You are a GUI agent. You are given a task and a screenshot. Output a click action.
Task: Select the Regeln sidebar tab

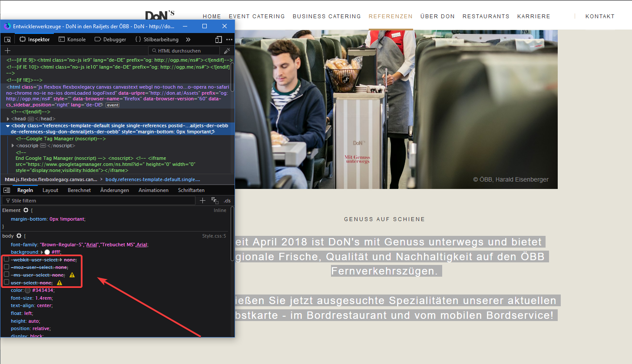click(x=25, y=190)
